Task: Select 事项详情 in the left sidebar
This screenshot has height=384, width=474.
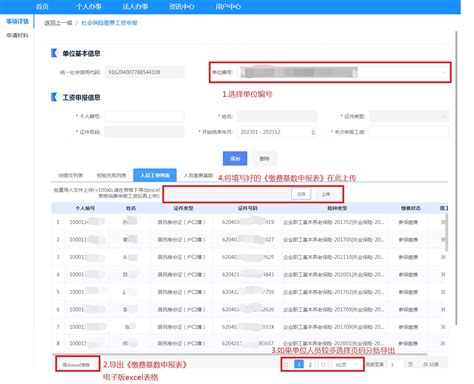Action: [17, 21]
